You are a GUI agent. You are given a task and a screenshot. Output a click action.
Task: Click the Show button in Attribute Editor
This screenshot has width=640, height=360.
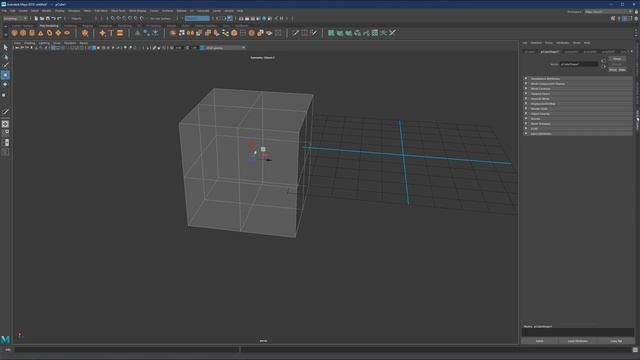point(613,70)
